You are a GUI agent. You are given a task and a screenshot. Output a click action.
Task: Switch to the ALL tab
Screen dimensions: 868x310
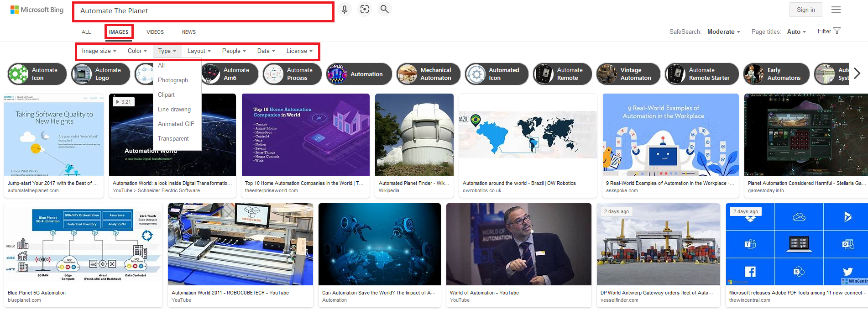tap(86, 32)
